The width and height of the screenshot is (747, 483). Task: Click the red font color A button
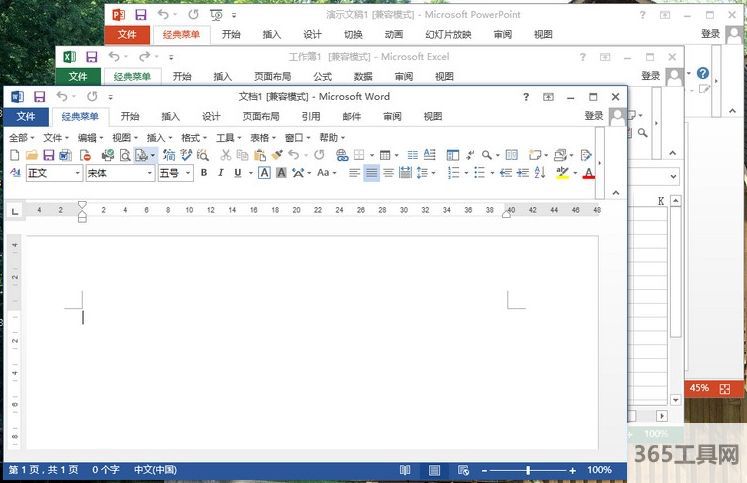[589, 173]
